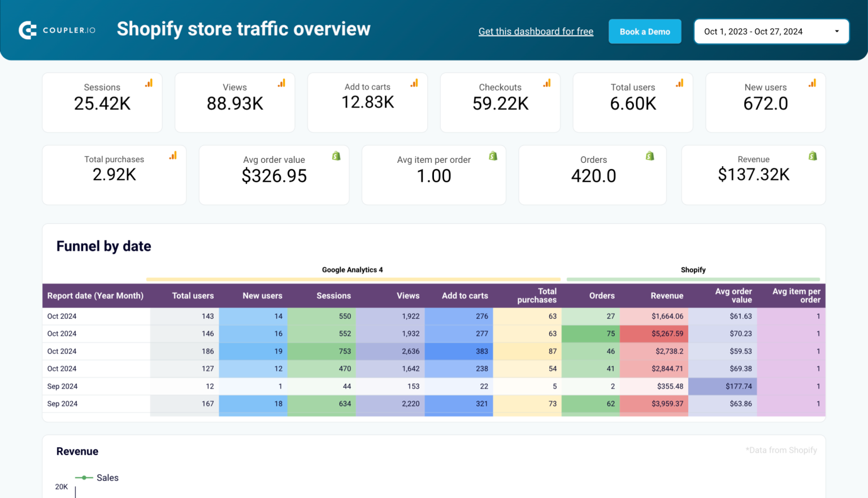Select the Google Analytics 4 column group header
Screen dimensions: 868x498
(352, 270)
